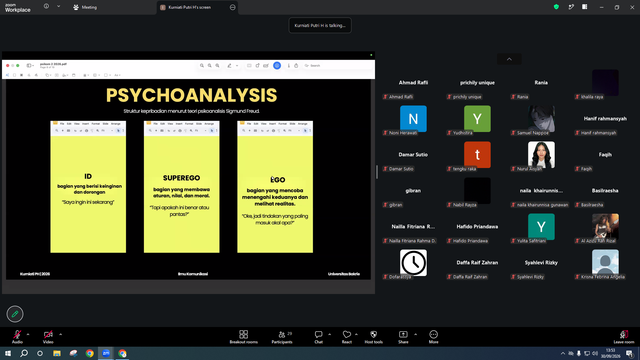Show hidden system tray icons
The image size is (640, 360).
pos(563,353)
